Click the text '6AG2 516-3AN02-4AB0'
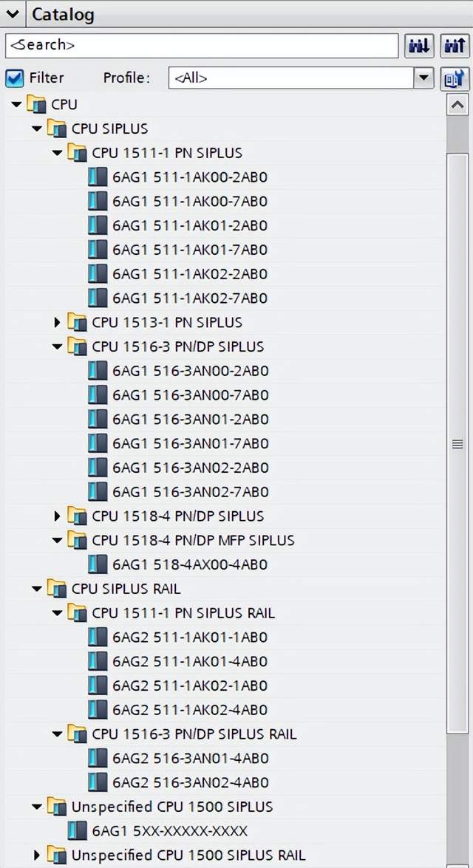Viewport: 473px width, 868px height. click(191, 783)
